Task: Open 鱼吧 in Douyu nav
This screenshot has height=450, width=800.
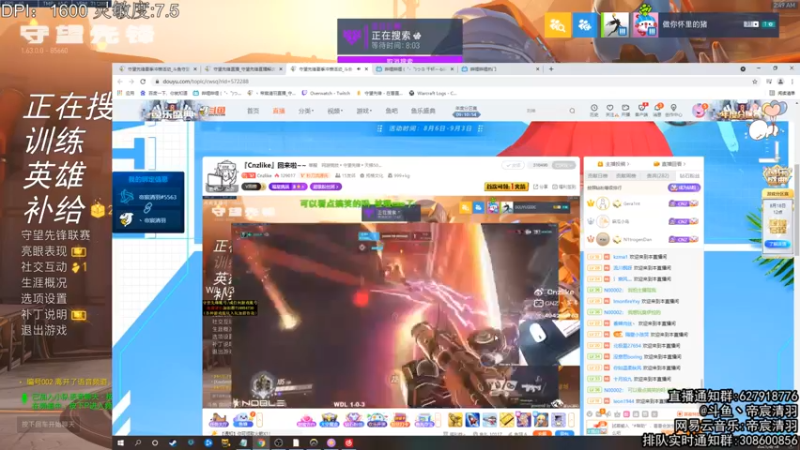Action: pos(391,111)
